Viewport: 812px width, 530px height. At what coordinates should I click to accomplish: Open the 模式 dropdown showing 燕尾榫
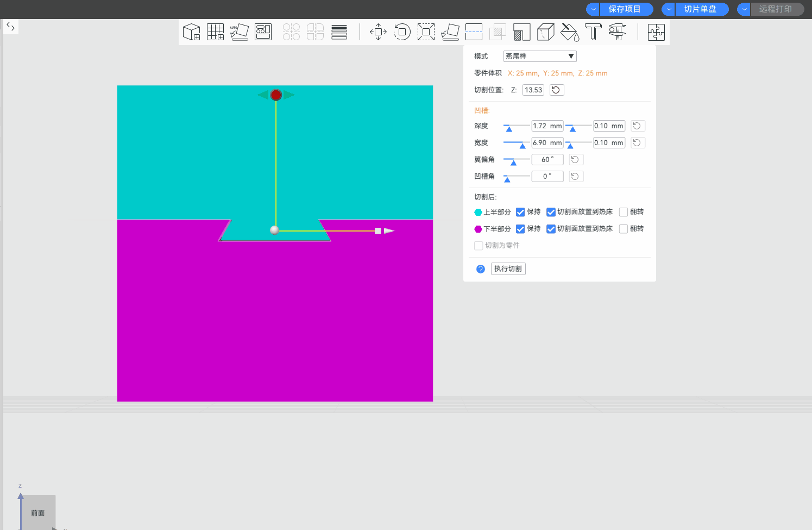click(x=540, y=56)
